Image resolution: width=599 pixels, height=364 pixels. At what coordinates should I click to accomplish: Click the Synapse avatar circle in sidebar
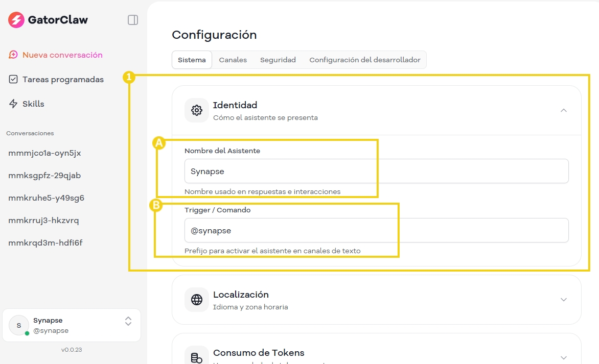(18, 325)
